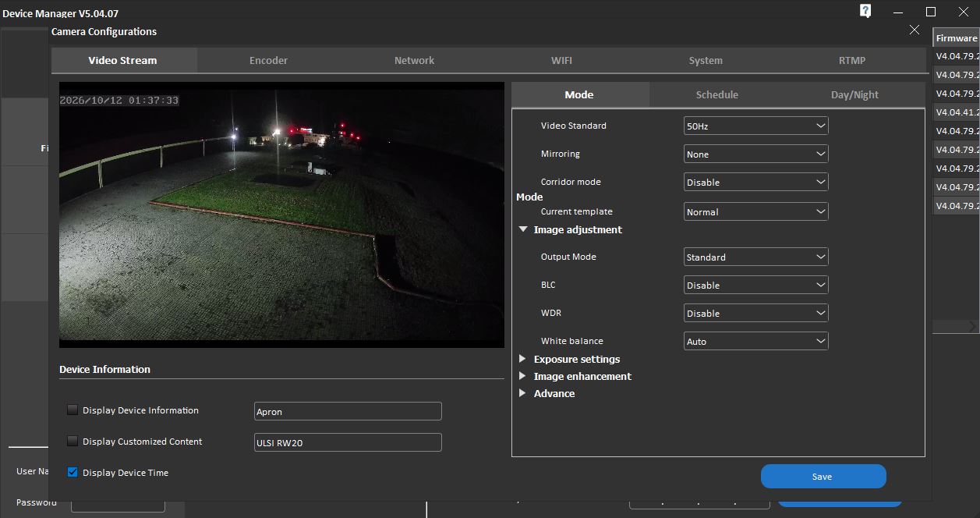Switch to the RTMP tab
Screen dimensions: 980x518
(852, 60)
